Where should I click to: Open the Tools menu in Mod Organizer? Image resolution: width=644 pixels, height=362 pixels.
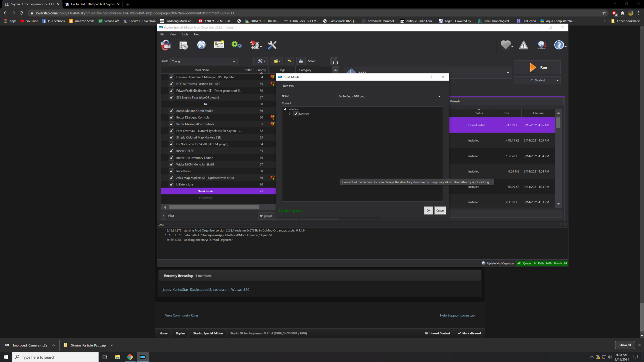[185, 34]
